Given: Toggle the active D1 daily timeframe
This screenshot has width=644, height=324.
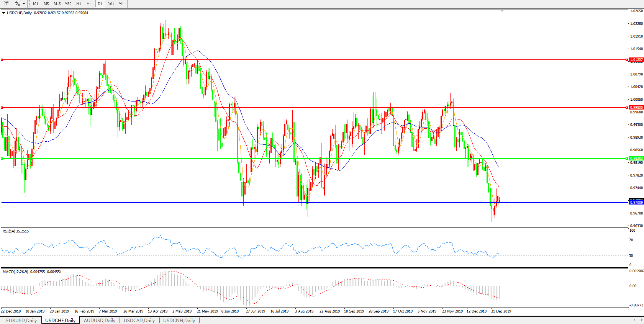Looking at the screenshot, I should [x=100, y=4].
